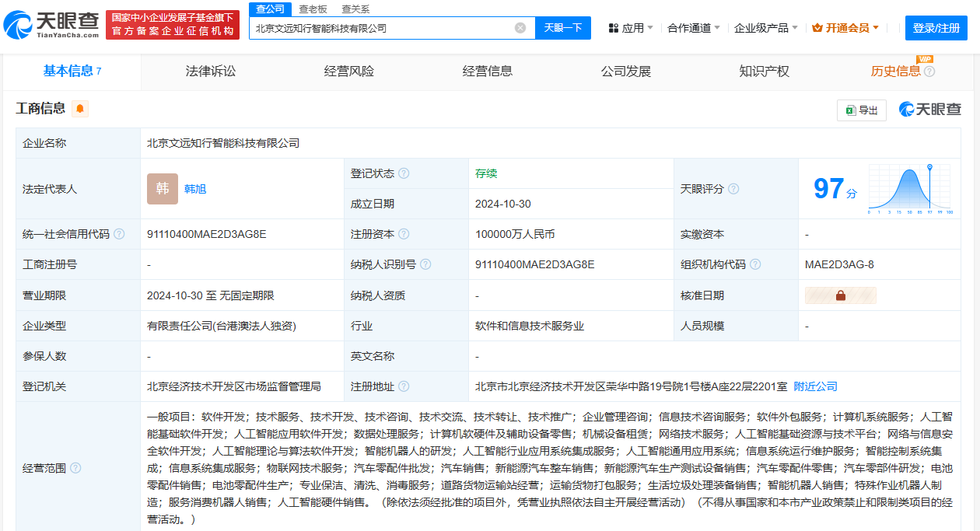Click the company name search input field
Image resolution: width=980 pixels, height=531 pixels.
[x=381, y=28]
